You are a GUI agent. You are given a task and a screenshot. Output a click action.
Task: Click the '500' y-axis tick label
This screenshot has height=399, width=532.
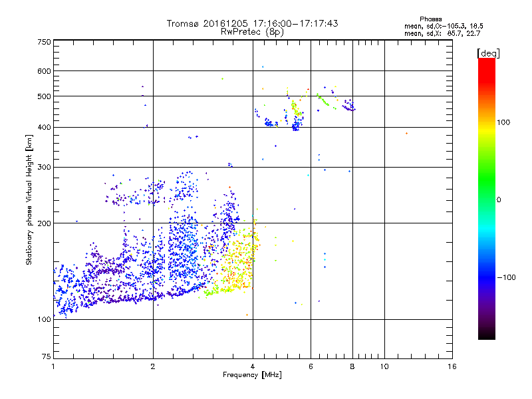(45, 96)
